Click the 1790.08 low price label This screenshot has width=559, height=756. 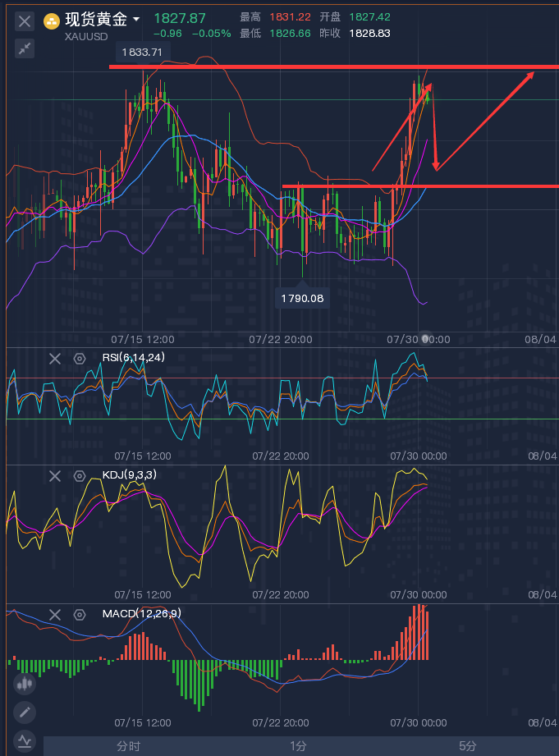tap(302, 298)
